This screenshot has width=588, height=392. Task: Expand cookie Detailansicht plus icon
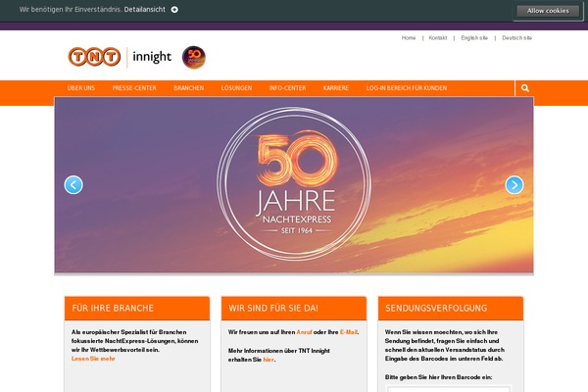pos(174,10)
